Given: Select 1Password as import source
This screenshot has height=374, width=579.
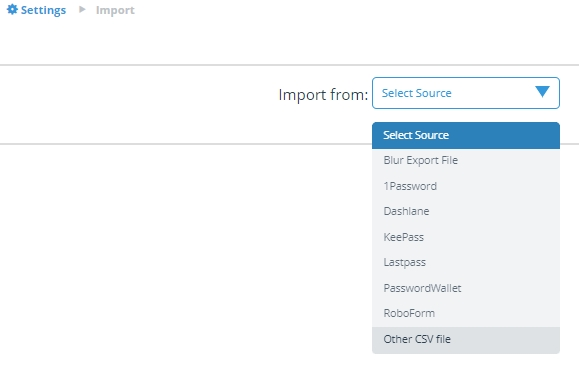Looking at the screenshot, I should (466, 186).
